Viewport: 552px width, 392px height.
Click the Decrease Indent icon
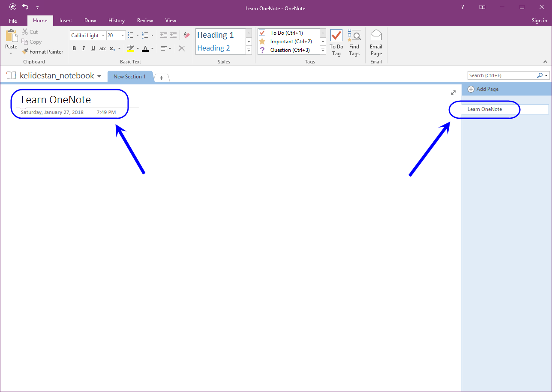[x=163, y=36]
